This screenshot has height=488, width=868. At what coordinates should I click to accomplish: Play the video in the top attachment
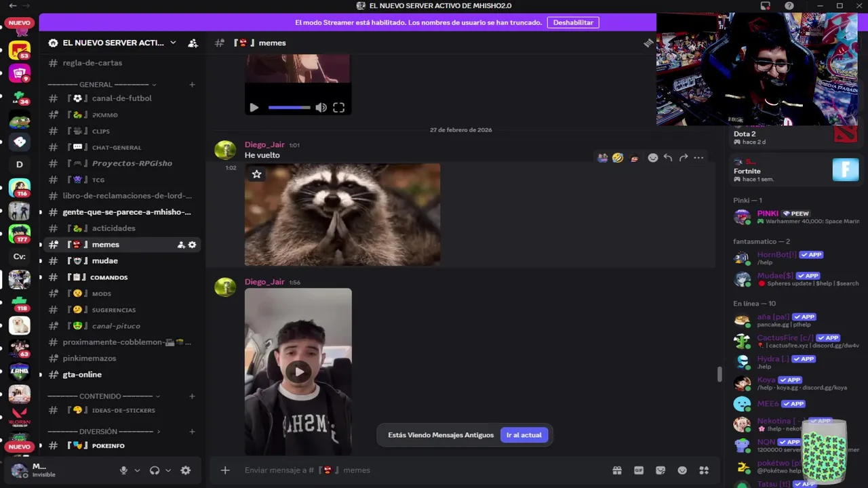coord(254,107)
